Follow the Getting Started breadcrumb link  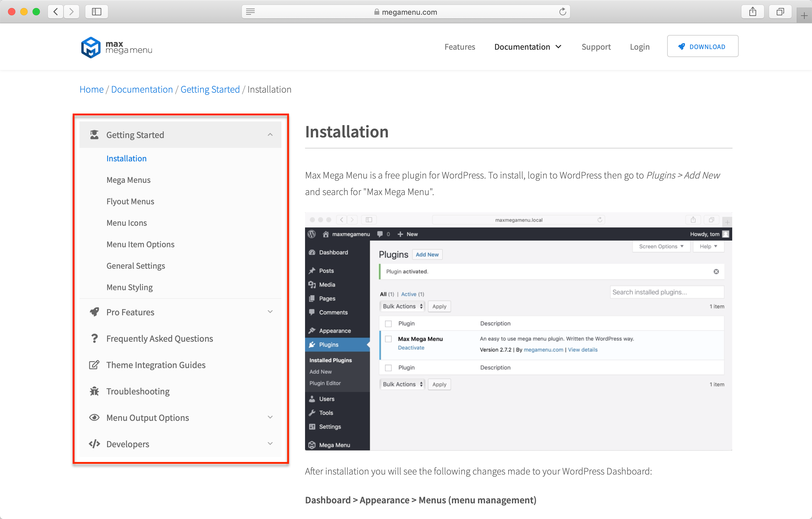210,89
